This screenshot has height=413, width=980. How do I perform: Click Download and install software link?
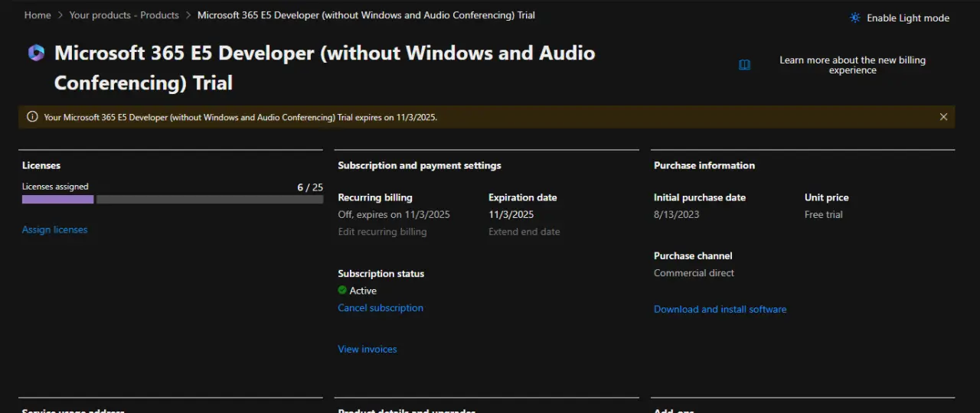click(720, 309)
